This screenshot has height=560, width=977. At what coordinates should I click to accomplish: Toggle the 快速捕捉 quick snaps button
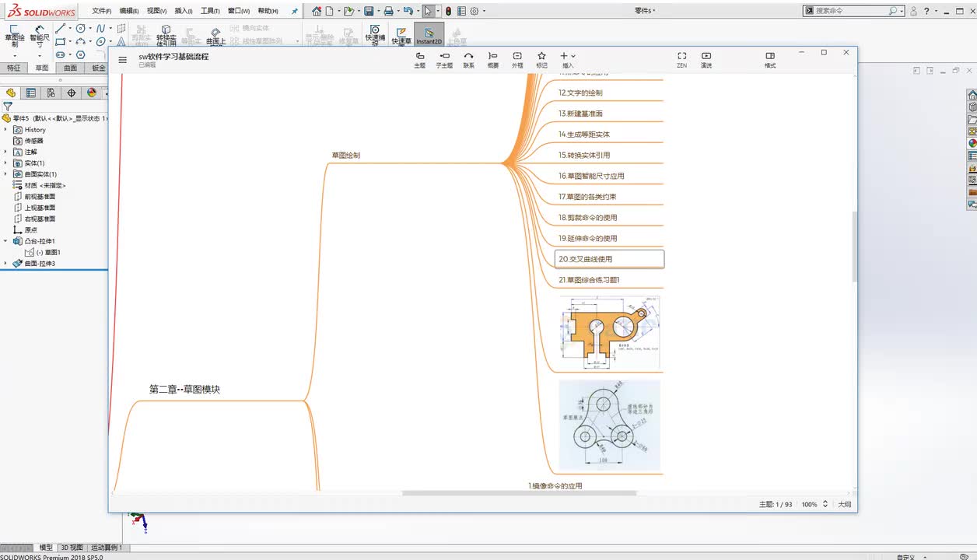click(x=375, y=34)
